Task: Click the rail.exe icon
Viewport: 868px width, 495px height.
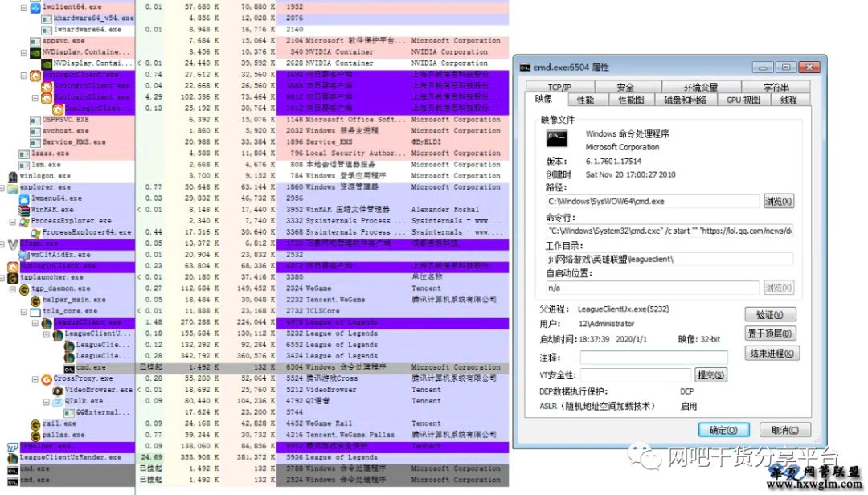Action: pyautogui.click(x=35, y=424)
